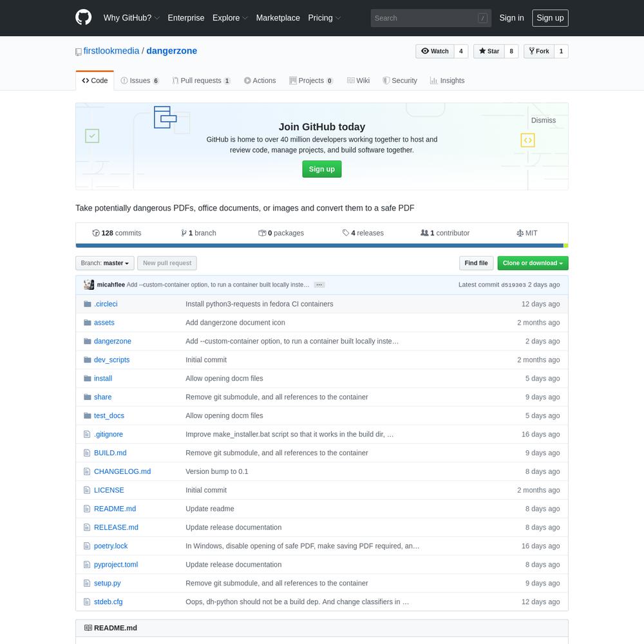Open the firstlookmedia owner link

click(x=111, y=51)
